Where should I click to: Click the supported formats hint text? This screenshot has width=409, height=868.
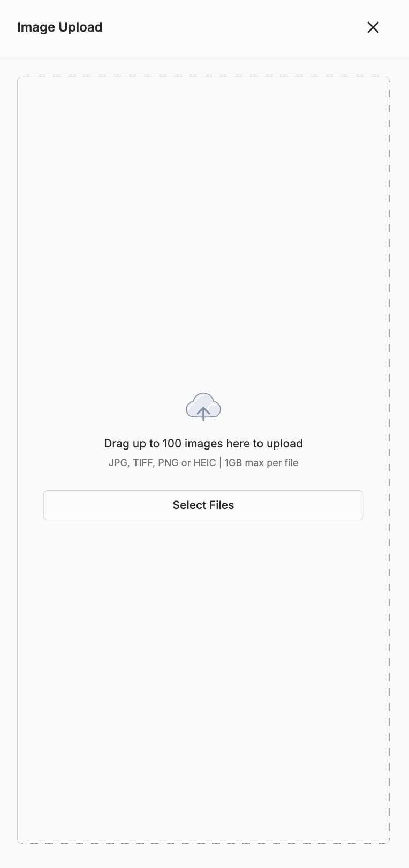tap(203, 463)
